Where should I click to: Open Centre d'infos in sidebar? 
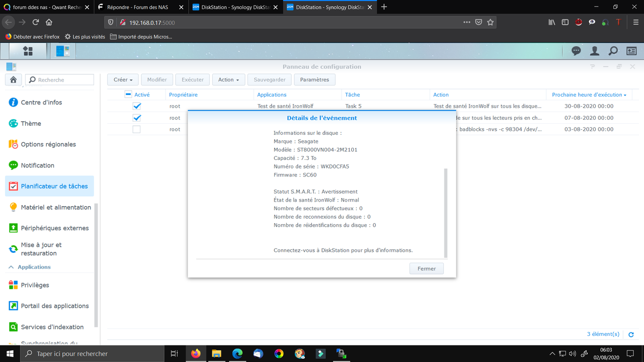[x=49, y=102]
